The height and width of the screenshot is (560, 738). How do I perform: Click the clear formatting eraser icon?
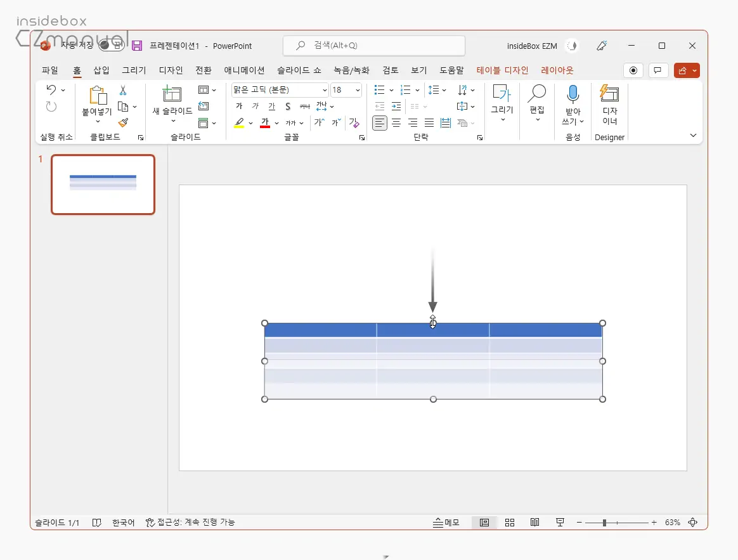tap(354, 123)
